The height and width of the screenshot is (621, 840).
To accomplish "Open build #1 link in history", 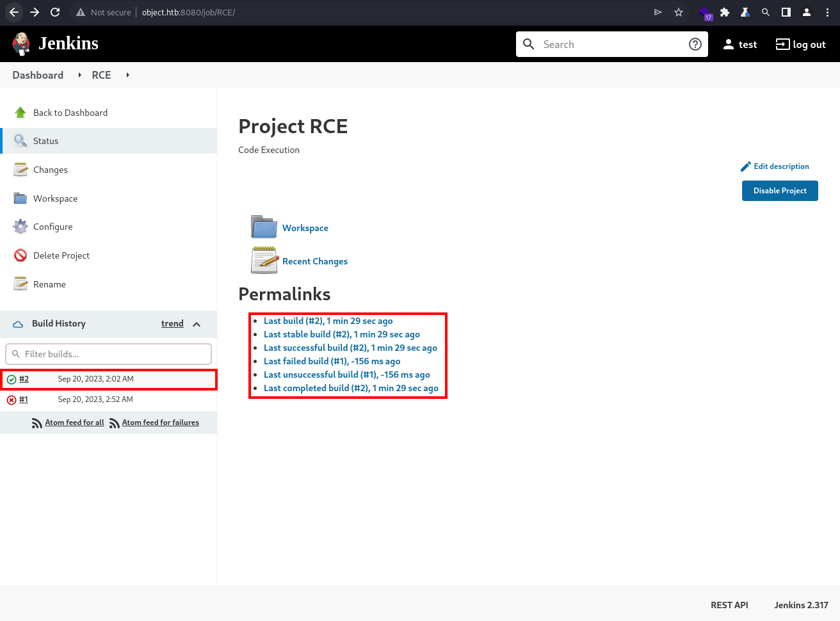I will [24, 399].
